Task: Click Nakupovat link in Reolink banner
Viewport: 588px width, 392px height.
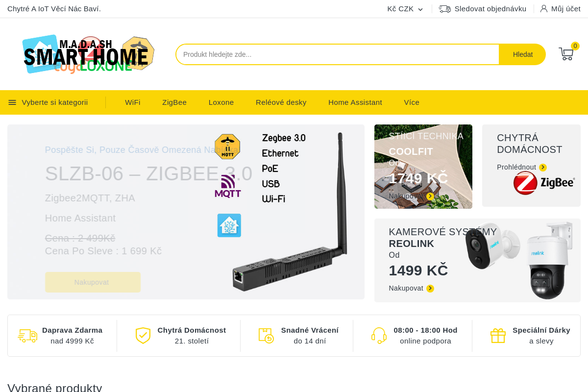Action: (406, 288)
